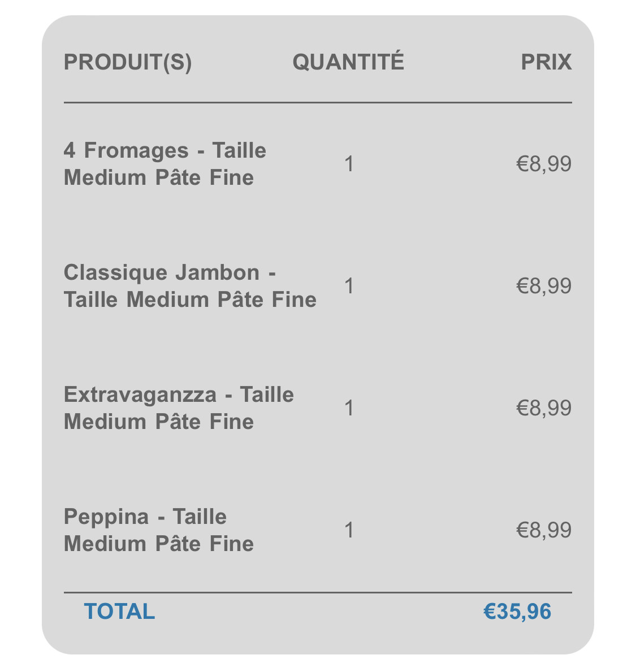
Task: Click the PRODUIT(S) column header
Action: point(128,63)
